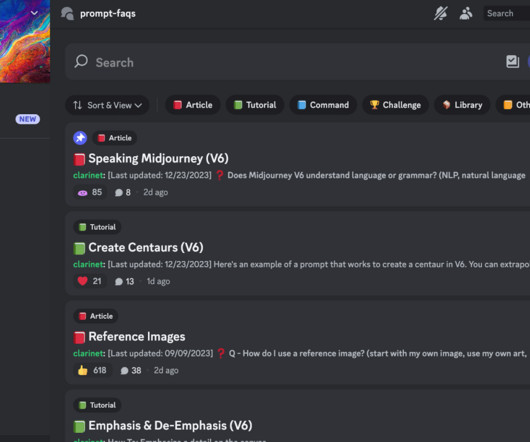Click green book icon beside Emphasis & De-Emphasis

79,426
